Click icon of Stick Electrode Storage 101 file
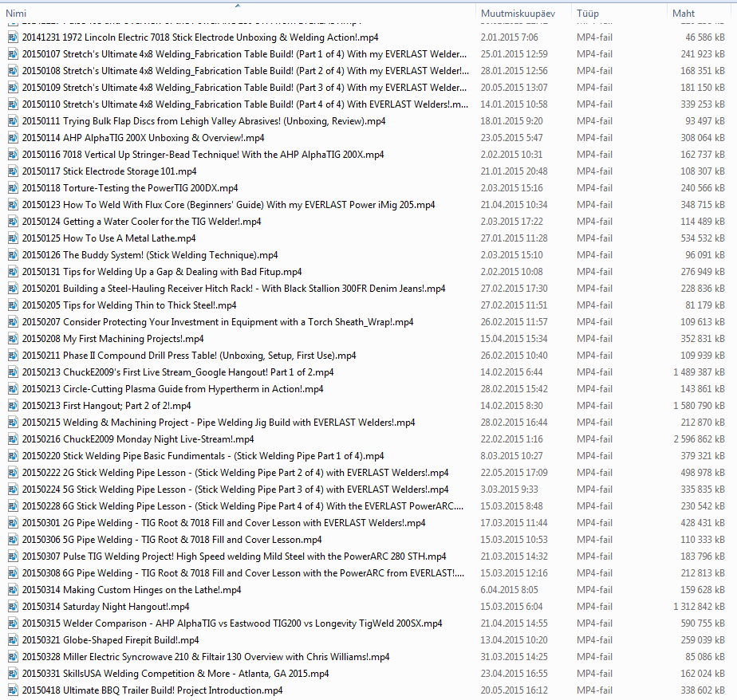The width and height of the screenshot is (737, 700). click(x=13, y=171)
